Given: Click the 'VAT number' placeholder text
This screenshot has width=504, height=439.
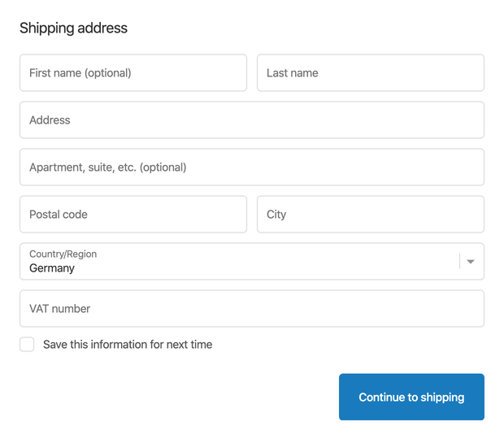Looking at the screenshot, I should click(x=59, y=309).
